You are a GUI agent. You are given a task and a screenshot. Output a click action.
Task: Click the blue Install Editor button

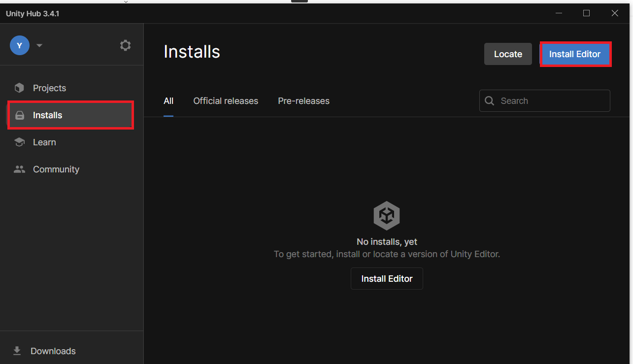pos(575,54)
